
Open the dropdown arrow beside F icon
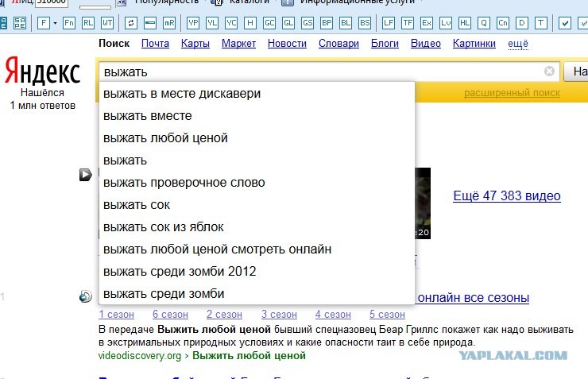55,23
